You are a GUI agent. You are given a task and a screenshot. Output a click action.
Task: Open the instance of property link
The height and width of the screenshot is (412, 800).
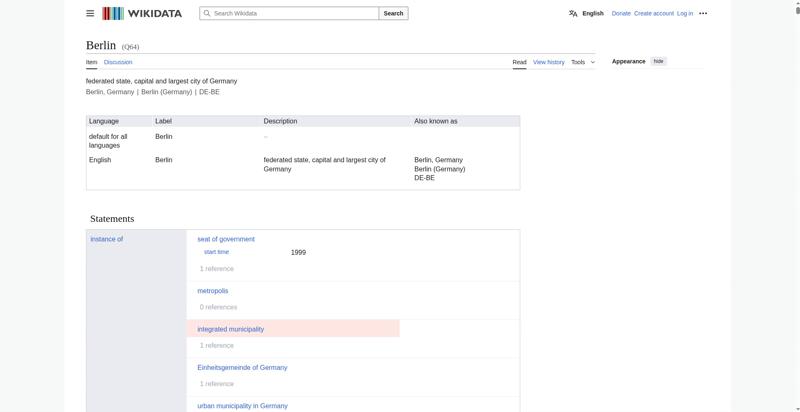[x=107, y=239]
